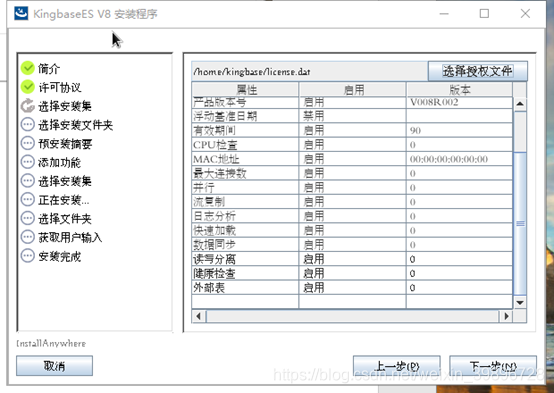Click the pending icon next to 获取用户输入
The image size is (554, 393).
28,237
